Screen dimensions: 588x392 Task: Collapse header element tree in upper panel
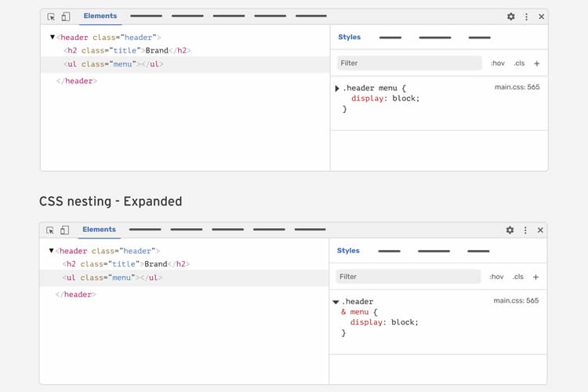[53, 37]
